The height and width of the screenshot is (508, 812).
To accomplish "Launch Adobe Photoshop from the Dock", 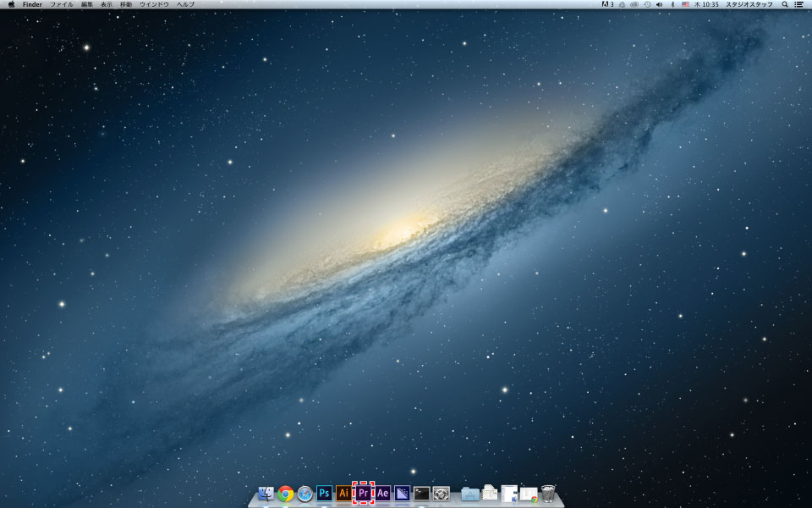I will pos(324,493).
